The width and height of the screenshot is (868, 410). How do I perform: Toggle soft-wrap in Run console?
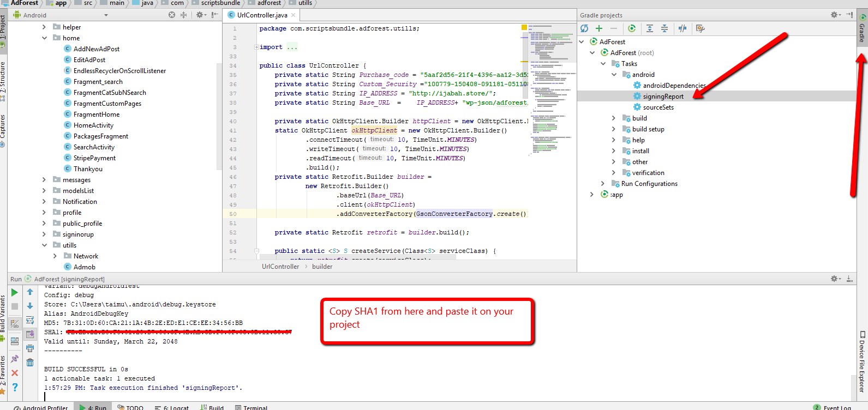tap(30, 320)
